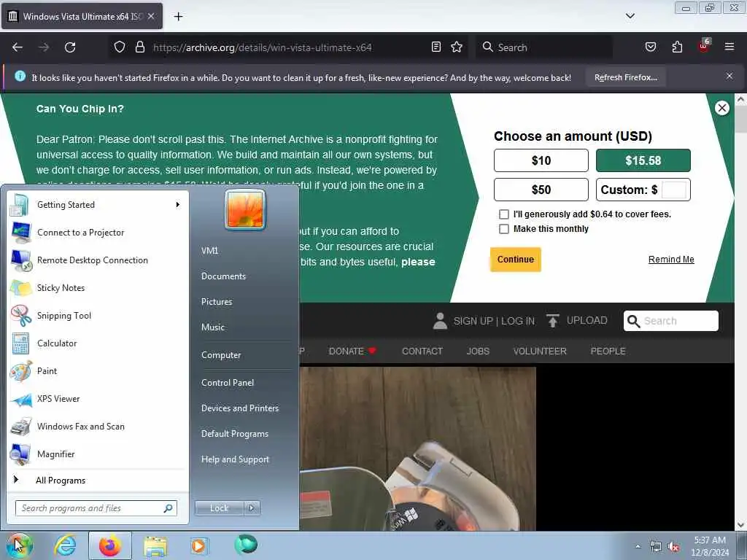
Task: Select the Firefox taskbar icon
Action: point(110,545)
